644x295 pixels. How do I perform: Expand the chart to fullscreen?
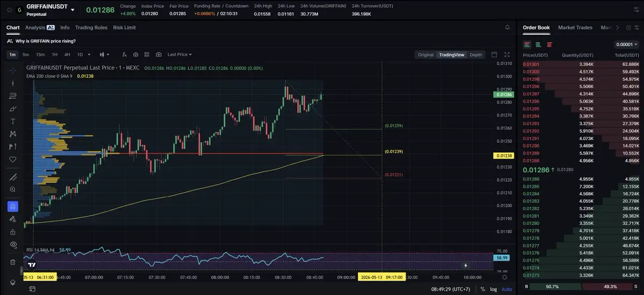(508, 55)
